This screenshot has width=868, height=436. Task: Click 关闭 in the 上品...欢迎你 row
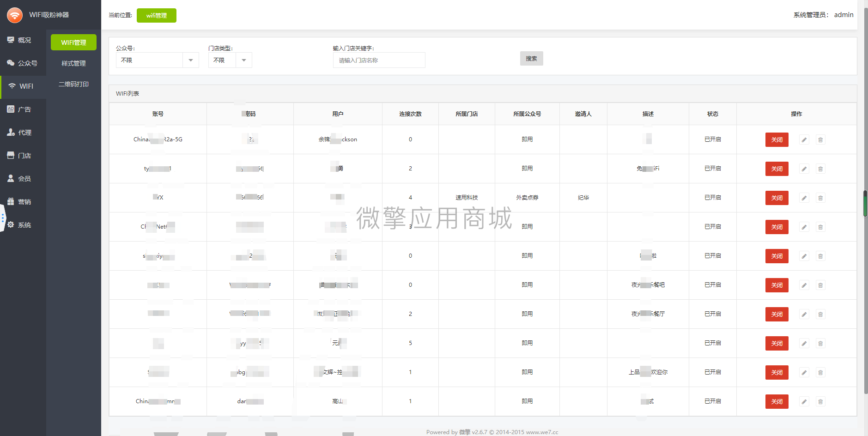777,372
